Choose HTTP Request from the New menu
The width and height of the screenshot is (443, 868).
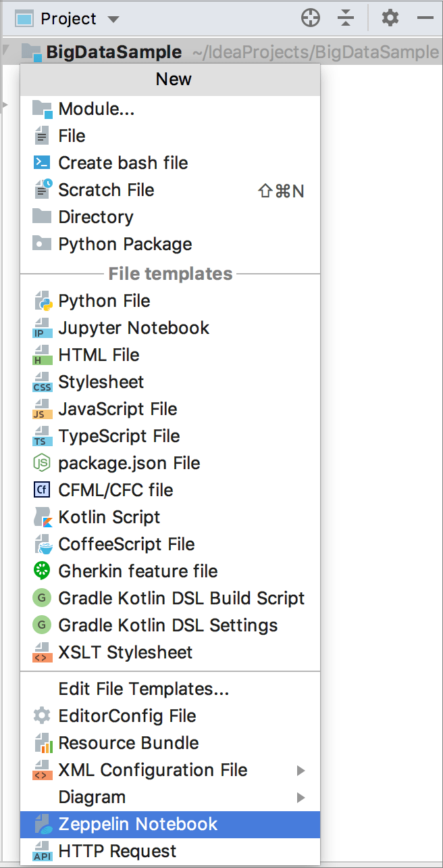[x=118, y=852]
